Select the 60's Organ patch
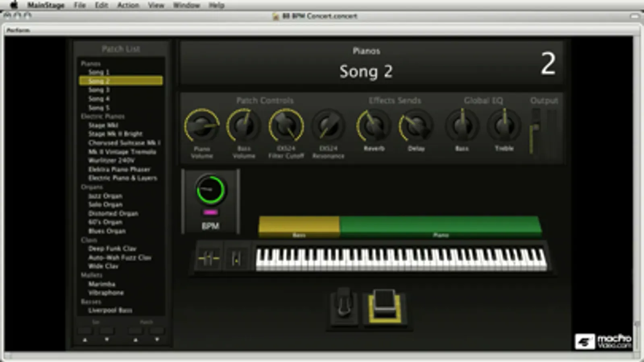The height and width of the screenshot is (362, 644). point(105,222)
